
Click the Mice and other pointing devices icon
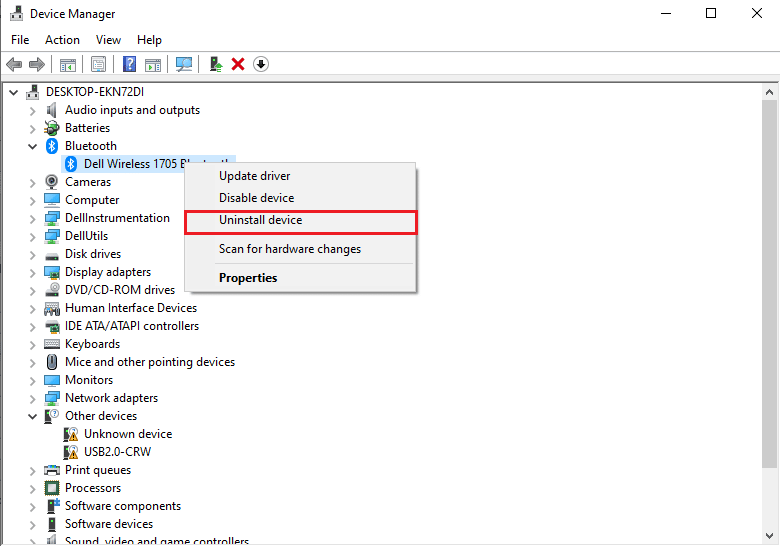click(52, 362)
